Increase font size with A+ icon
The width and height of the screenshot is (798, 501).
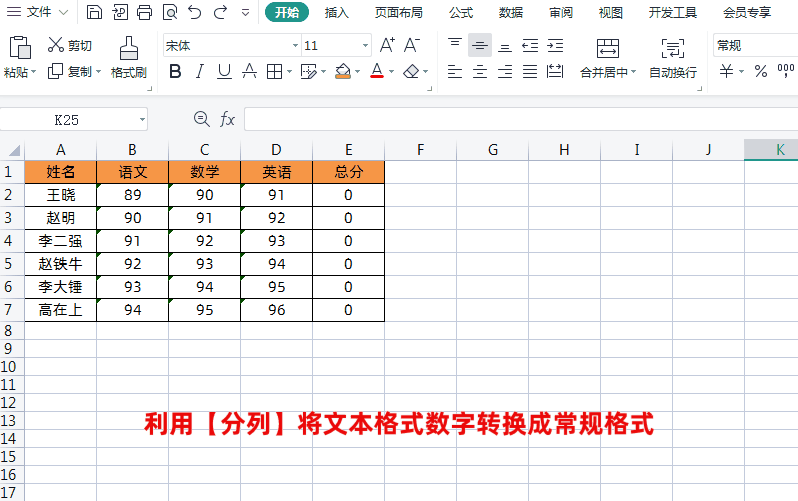(x=387, y=45)
